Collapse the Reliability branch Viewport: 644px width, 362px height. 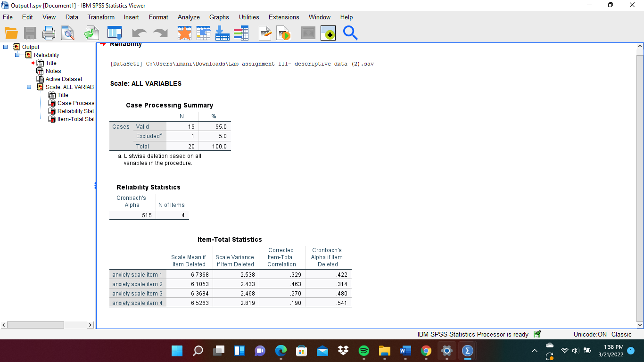coord(17,55)
